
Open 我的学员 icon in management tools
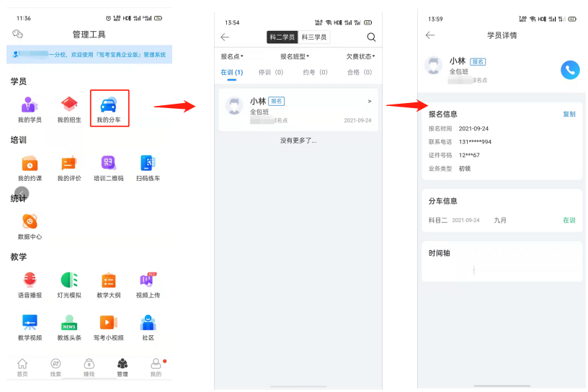(x=30, y=109)
